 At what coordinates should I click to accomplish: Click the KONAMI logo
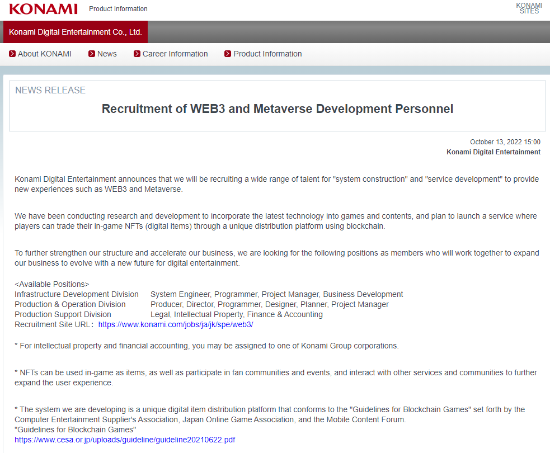[x=43, y=9]
